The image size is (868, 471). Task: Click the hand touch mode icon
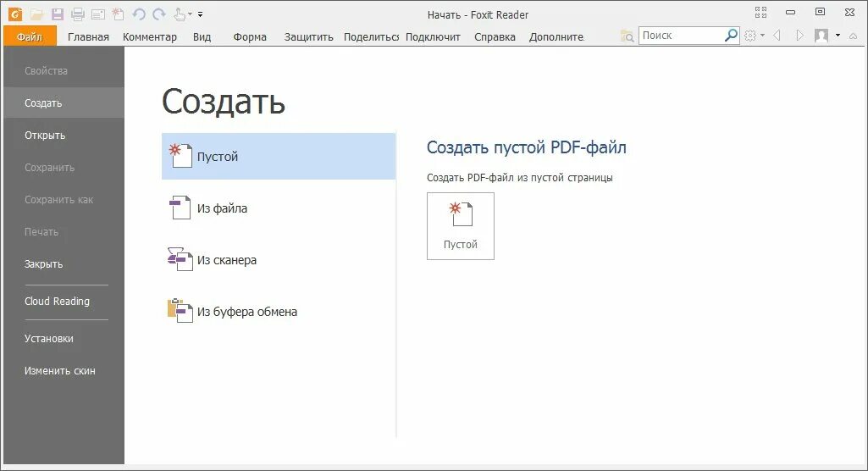180,14
